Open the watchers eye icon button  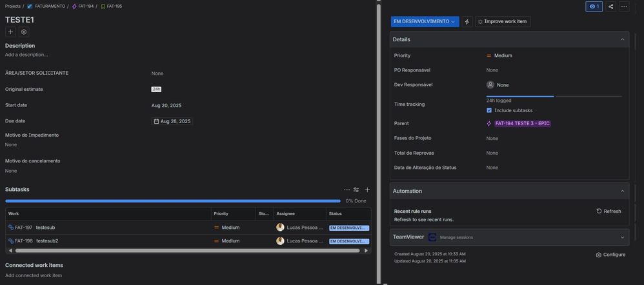click(594, 6)
